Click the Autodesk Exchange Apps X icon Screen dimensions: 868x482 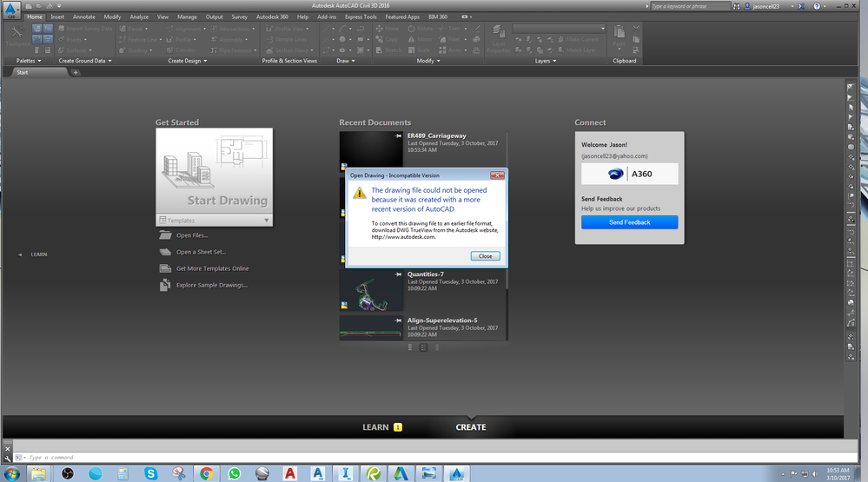point(801,6)
